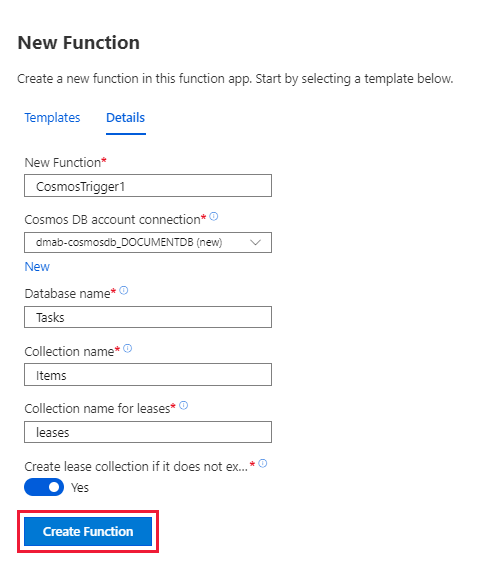This screenshot has height=575, width=490.
Task: Click info icon beside Cosmos DB account connection
Action: 214,216
